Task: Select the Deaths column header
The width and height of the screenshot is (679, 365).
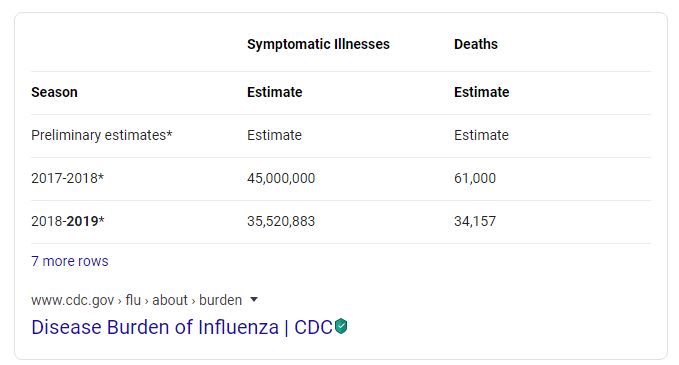Action: [475, 44]
